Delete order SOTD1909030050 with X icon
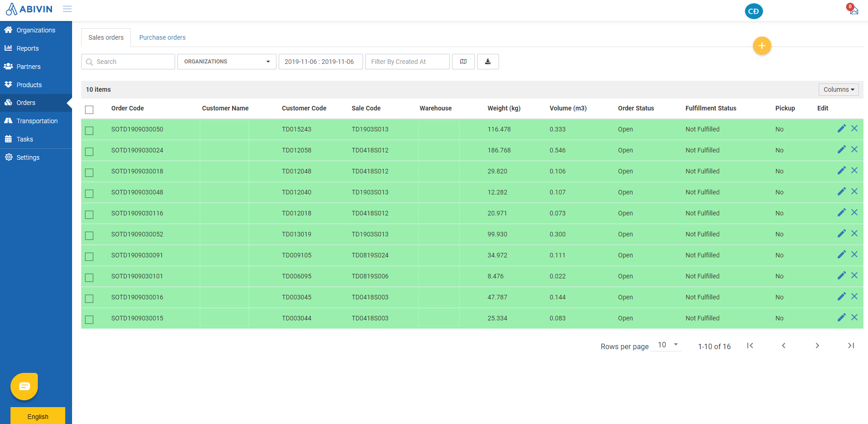 pyautogui.click(x=854, y=129)
